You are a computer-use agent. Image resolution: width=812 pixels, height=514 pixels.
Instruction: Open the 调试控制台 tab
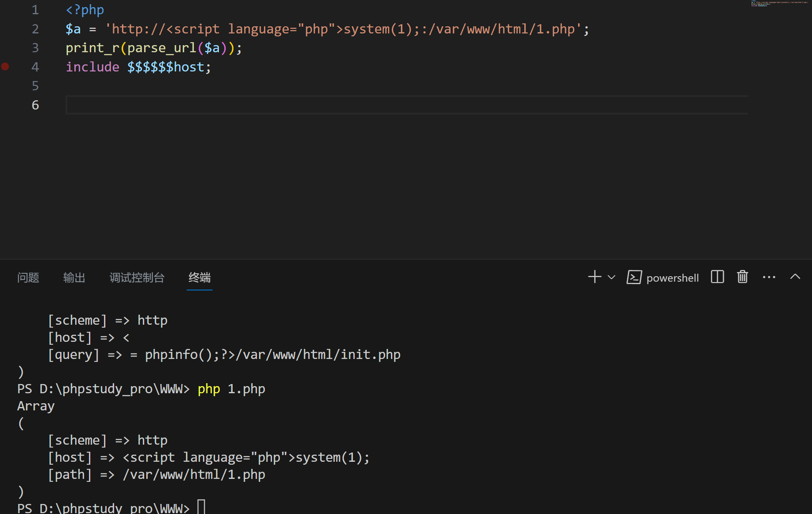coord(137,277)
